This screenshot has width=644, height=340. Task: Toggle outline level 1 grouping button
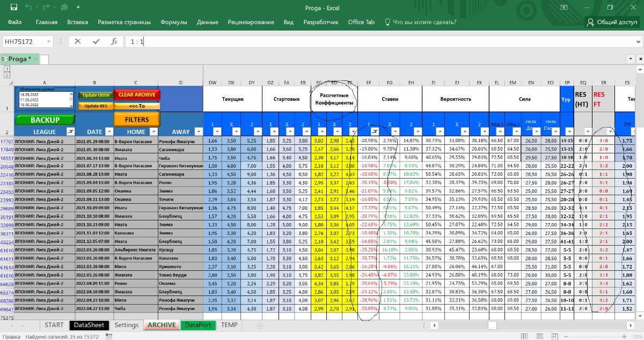(x=7, y=69)
